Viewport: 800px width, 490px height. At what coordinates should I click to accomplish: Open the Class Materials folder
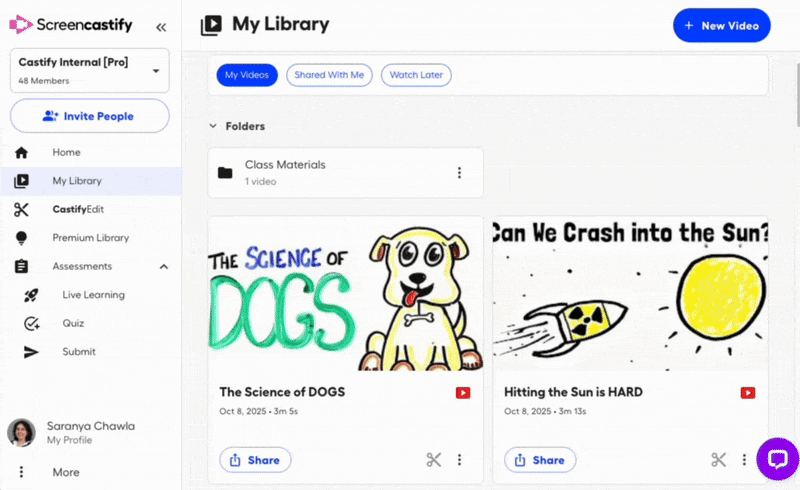[x=345, y=173]
